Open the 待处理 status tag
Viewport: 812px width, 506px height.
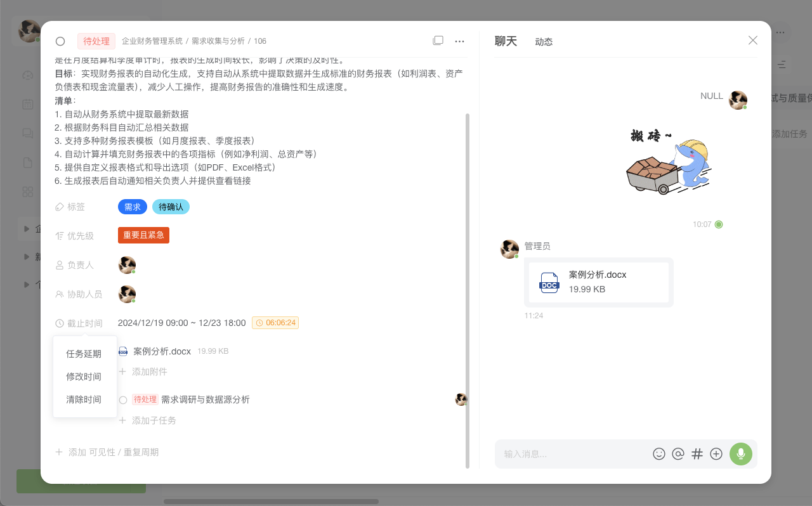(96, 41)
